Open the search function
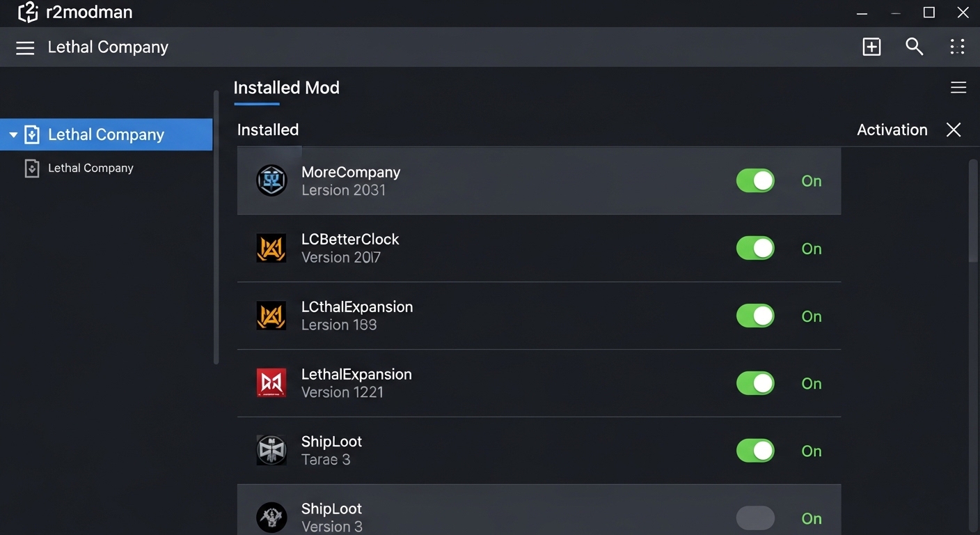This screenshot has height=535, width=980. 914,47
